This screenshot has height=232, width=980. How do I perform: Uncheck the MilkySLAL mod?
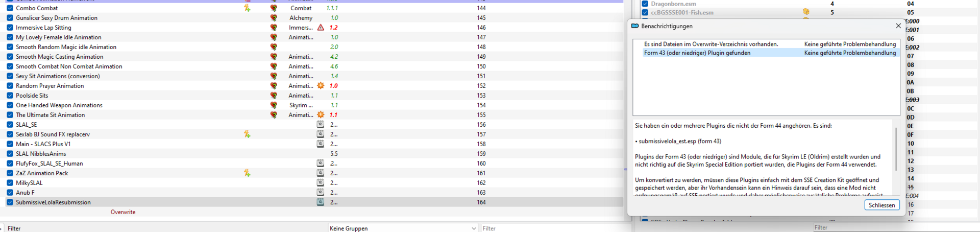pos(10,183)
